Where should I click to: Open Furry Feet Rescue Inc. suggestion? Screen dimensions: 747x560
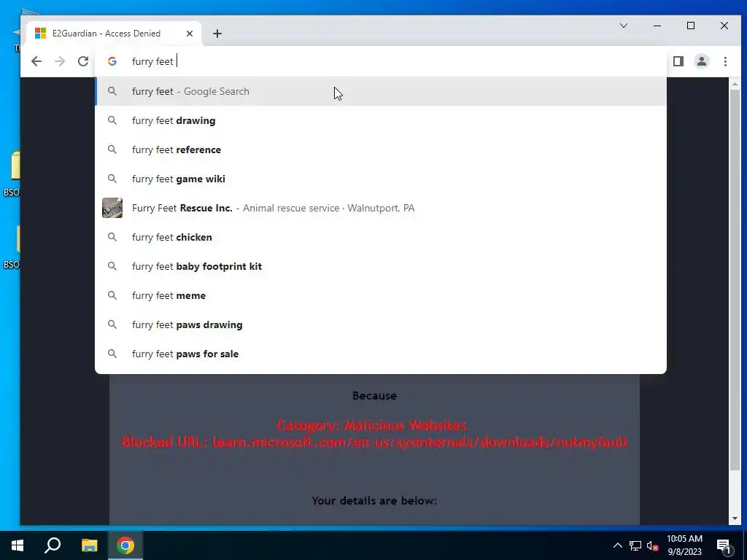[x=381, y=208]
